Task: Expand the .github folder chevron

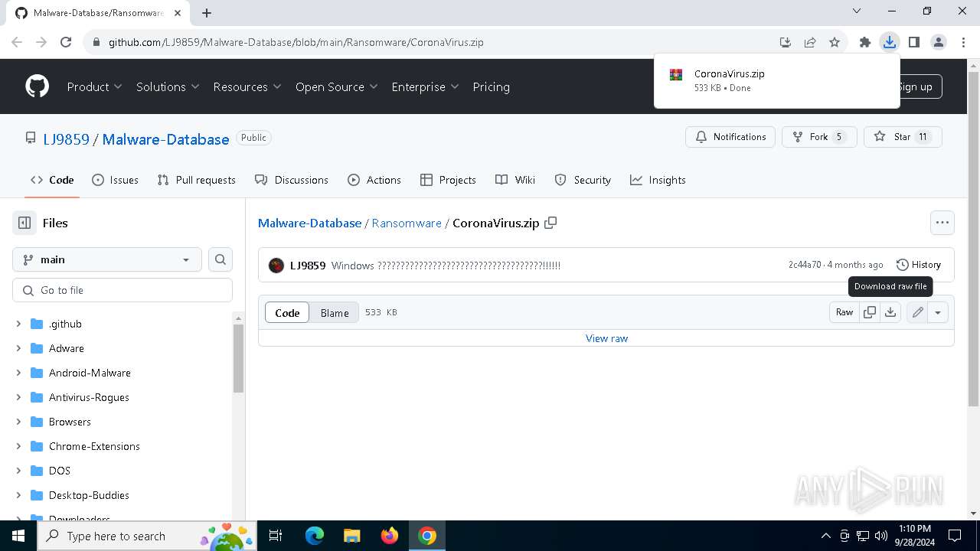Action: pos(18,324)
